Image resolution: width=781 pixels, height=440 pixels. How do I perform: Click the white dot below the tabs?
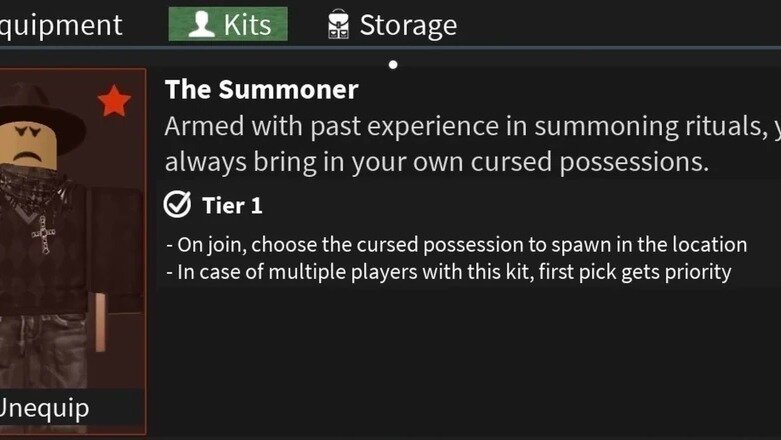[393, 65]
